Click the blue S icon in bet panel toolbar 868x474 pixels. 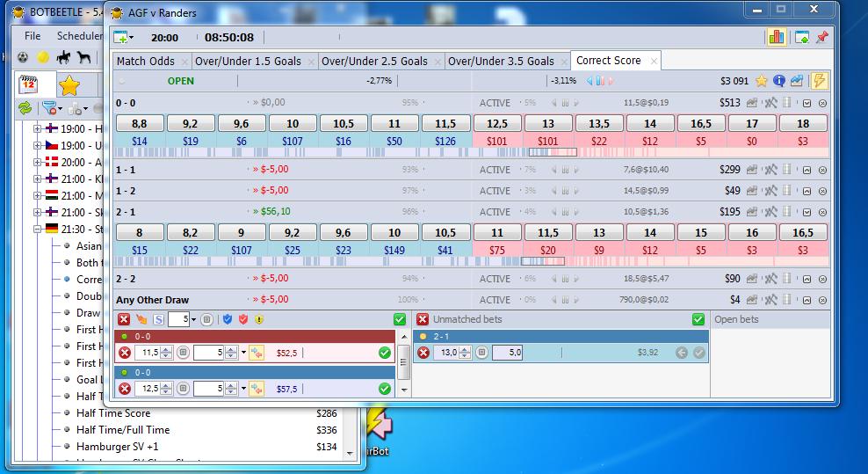pyautogui.click(x=158, y=319)
